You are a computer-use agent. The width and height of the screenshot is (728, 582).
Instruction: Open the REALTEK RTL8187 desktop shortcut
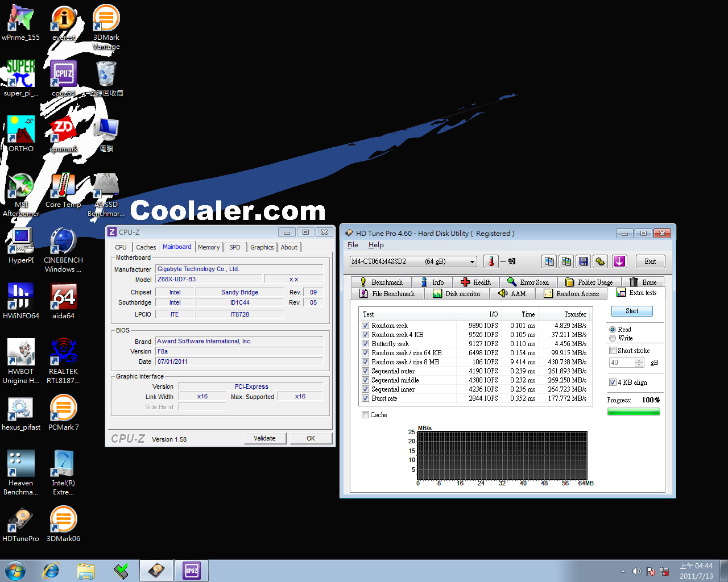pyautogui.click(x=64, y=361)
